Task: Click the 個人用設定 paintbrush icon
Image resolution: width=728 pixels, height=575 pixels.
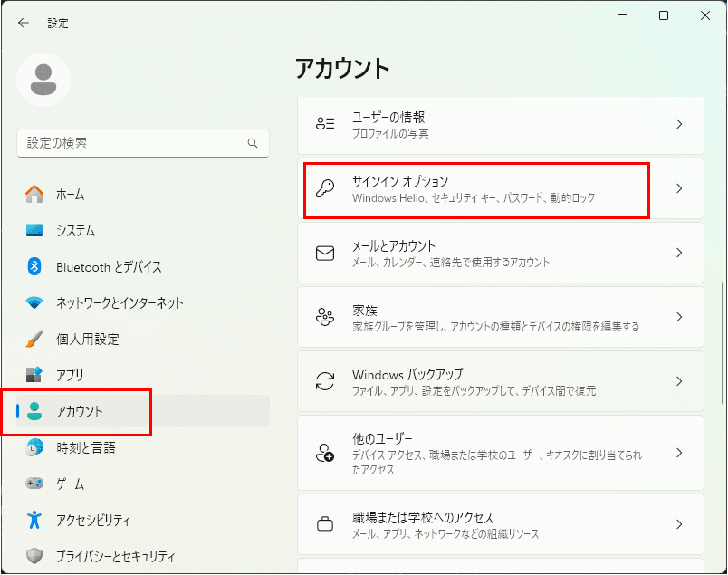Action: [34, 339]
